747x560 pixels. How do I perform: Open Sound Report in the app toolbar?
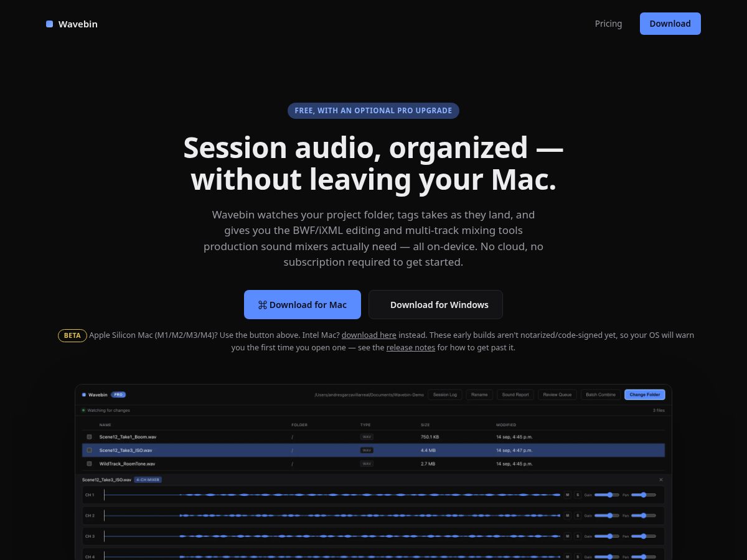(515, 394)
